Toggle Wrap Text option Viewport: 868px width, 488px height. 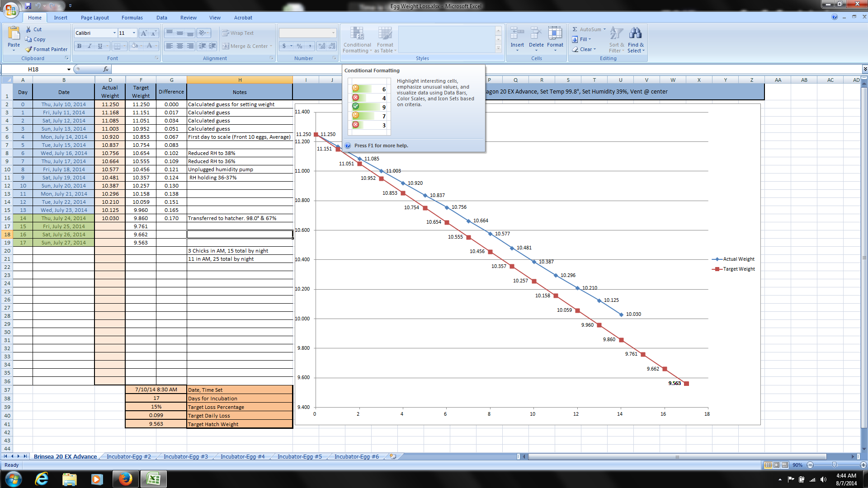click(238, 33)
